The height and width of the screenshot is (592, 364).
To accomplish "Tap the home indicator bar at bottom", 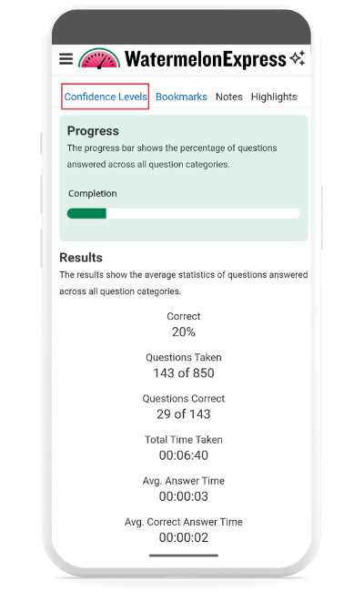I will tap(184, 556).
